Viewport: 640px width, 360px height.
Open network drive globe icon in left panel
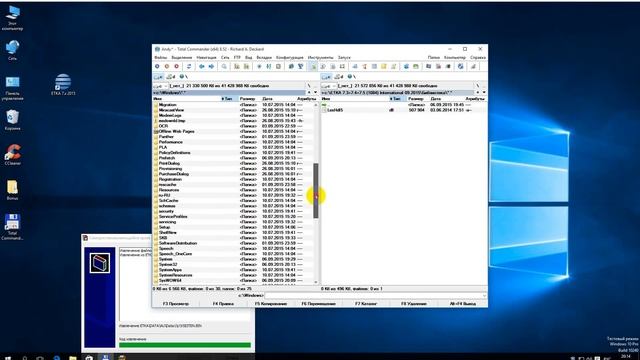183,77
